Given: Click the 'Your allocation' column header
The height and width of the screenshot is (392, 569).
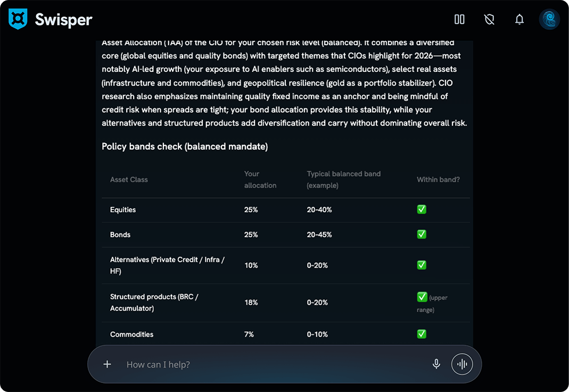Looking at the screenshot, I should pos(260,179).
